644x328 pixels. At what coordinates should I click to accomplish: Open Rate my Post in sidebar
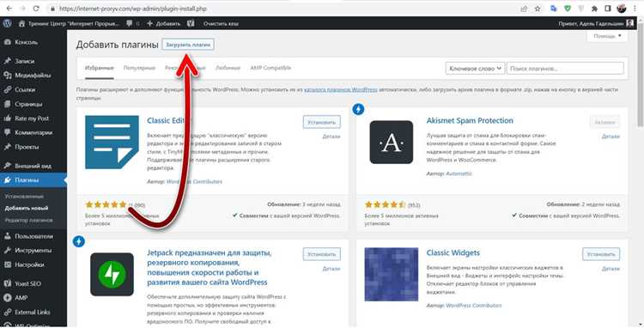coord(33,118)
